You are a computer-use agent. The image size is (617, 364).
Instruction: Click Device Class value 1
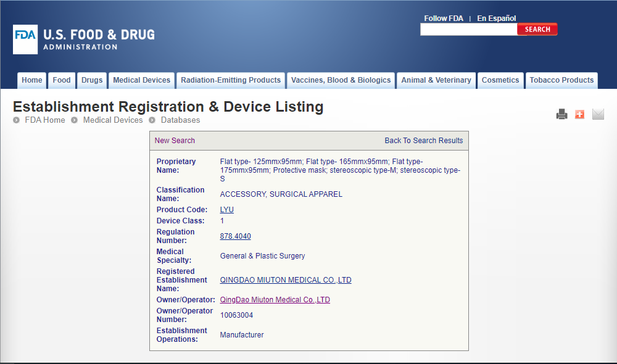[222, 221]
